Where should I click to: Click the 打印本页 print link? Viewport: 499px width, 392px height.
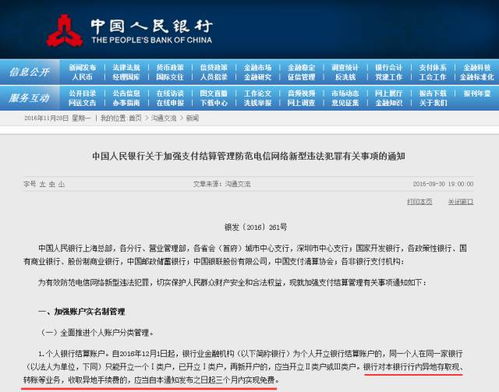(x=420, y=201)
